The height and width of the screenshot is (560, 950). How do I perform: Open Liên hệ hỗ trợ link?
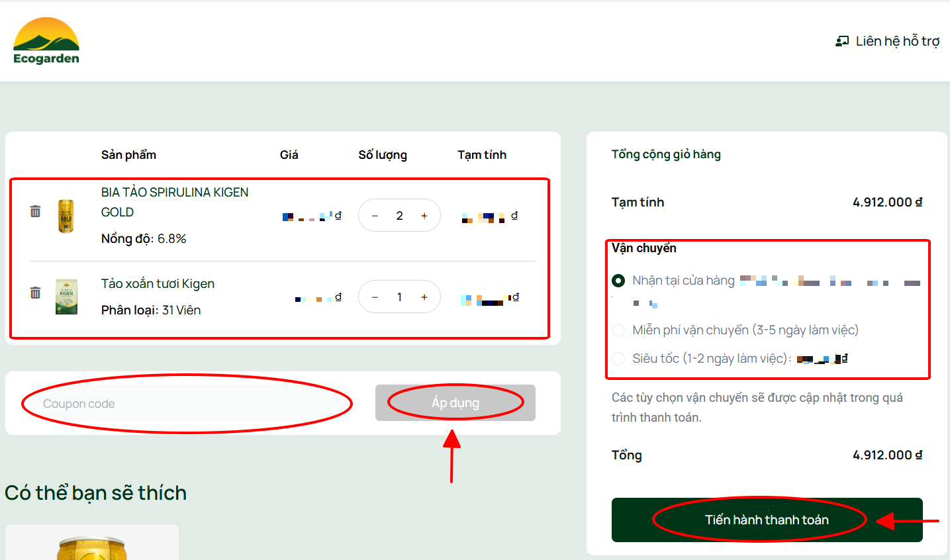[897, 41]
